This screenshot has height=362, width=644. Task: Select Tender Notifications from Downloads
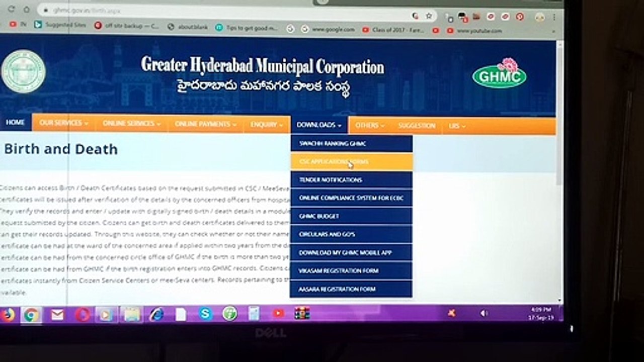(351, 180)
